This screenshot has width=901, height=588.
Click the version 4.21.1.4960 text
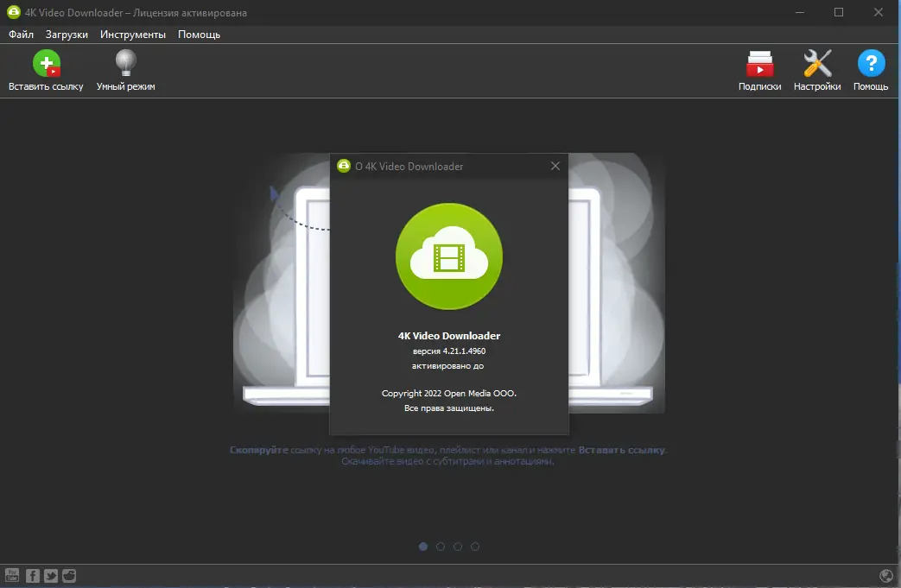click(449, 351)
